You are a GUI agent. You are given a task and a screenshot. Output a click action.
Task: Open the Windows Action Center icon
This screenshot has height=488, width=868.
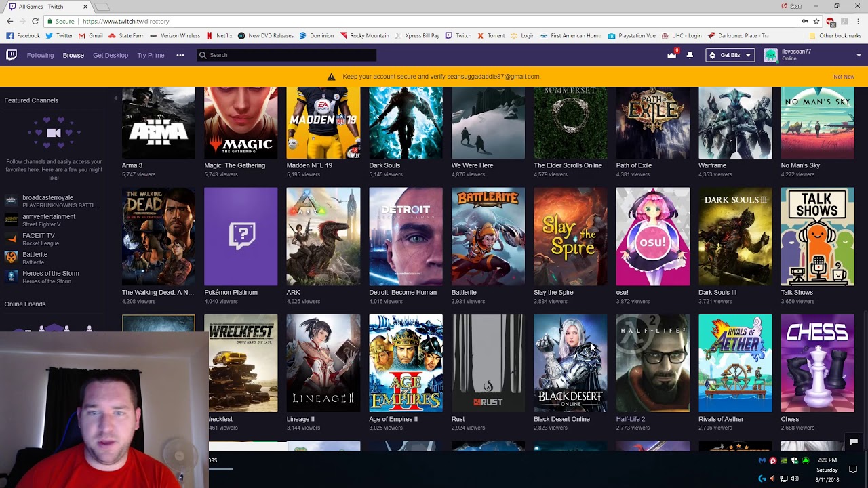(853, 469)
